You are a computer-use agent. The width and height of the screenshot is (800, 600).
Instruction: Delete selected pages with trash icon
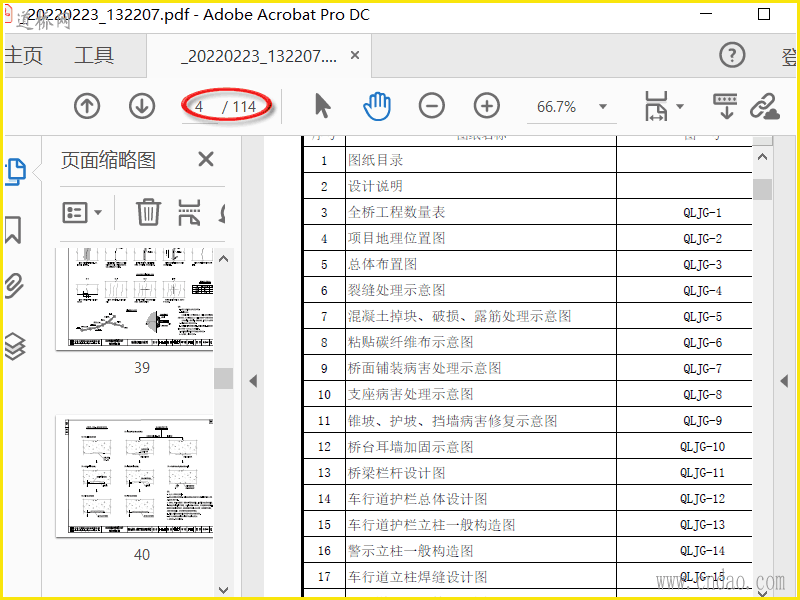click(148, 212)
